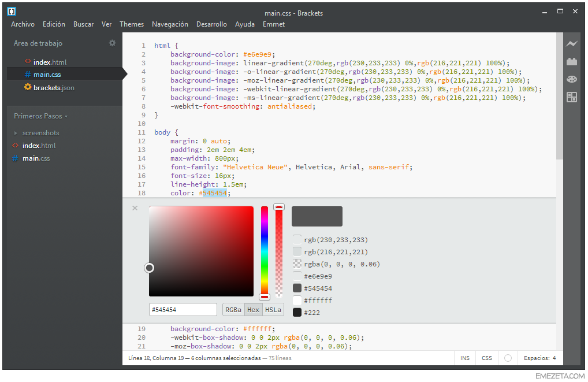Pick the #545454 swatch in list
Screen dimensions: 588x382
(297, 288)
